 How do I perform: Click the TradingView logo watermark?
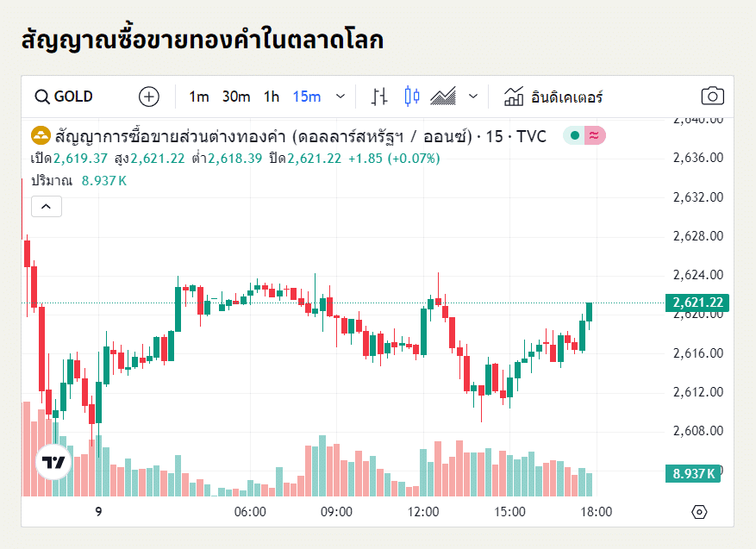tap(52, 462)
